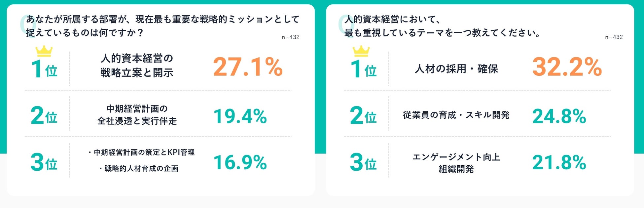
Task: Select the 32.2% orange percentage
Action: [x=567, y=67]
